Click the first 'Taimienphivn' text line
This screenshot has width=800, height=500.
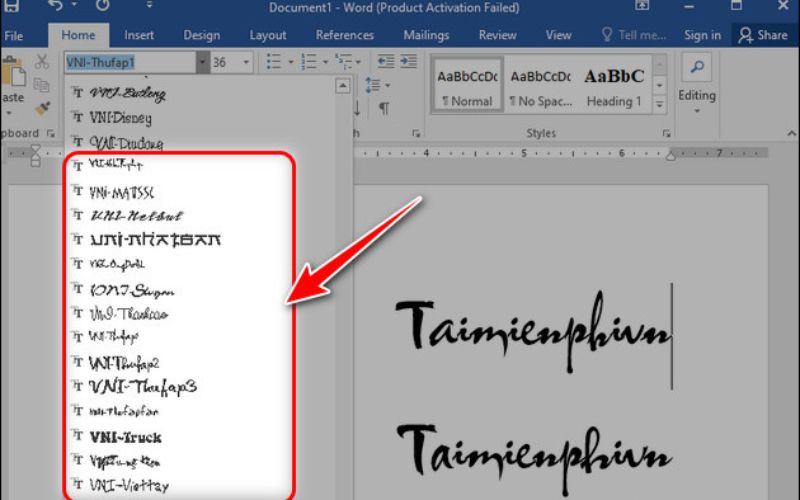click(x=533, y=332)
